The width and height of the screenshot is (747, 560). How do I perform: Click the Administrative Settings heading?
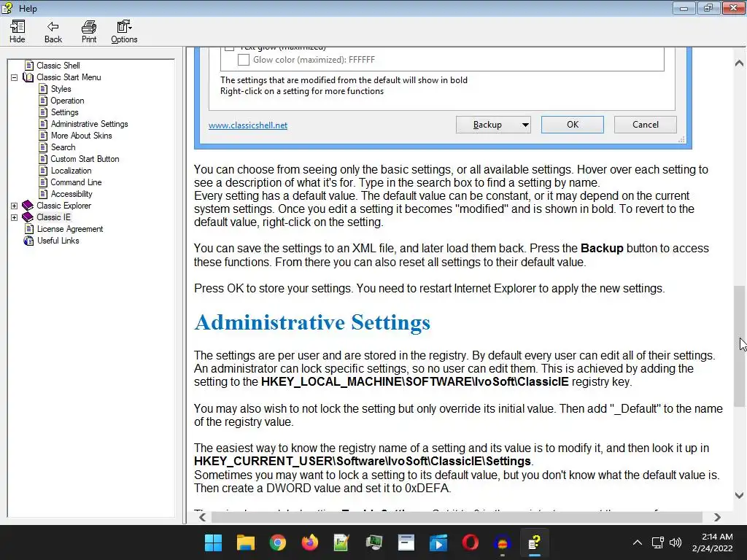click(312, 322)
